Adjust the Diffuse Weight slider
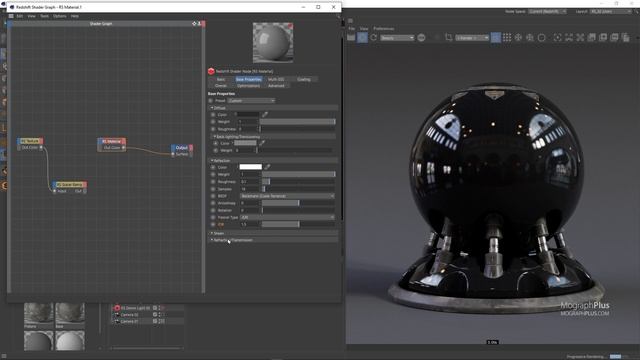The image size is (640, 360). pyautogui.click(x=298, y=122)
